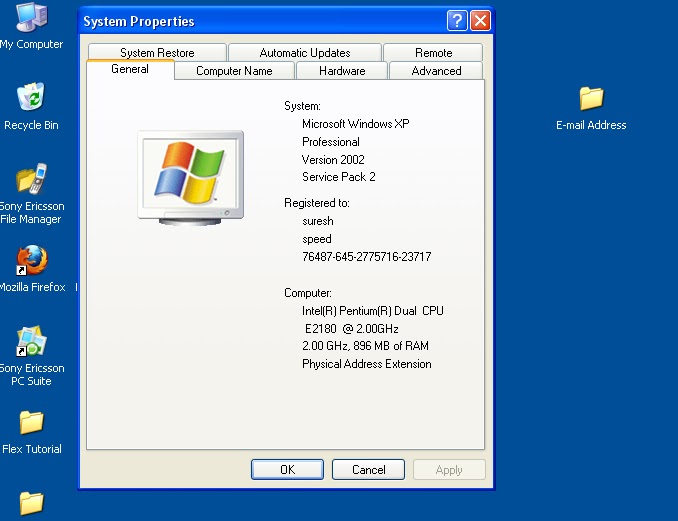Image resolution: width=678 pixels, height=521 pixels.
Task: Click product ID 76487-645-2775716-23717
Action: coord(367,257)
